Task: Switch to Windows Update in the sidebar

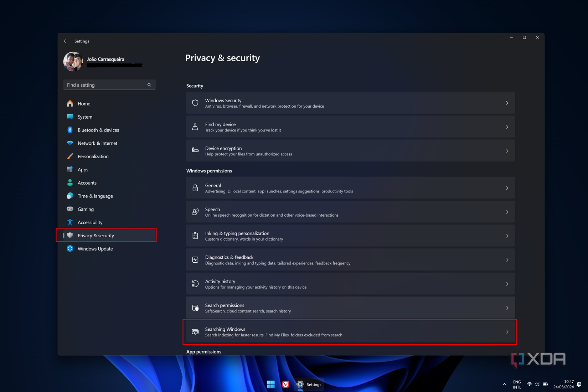Action: click(95, 248)
